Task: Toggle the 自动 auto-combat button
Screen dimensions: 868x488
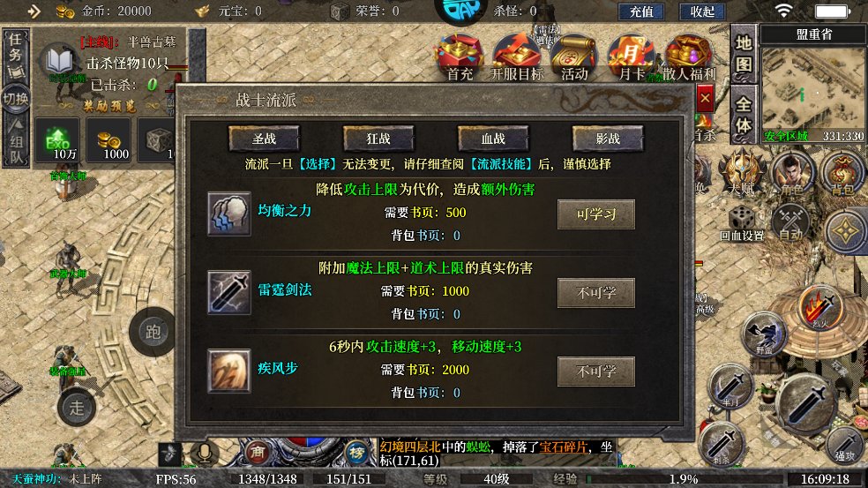Action: pyautogui.click(x=790, y=222)
